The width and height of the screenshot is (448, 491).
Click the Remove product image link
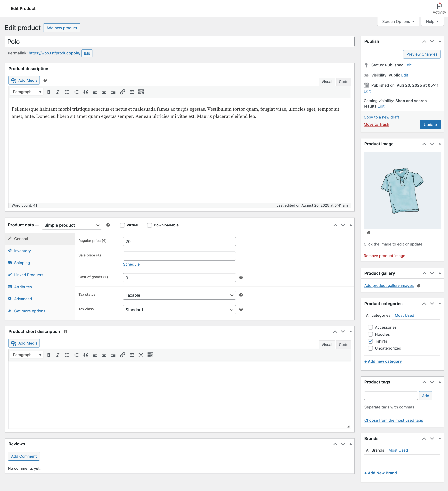click(x=384, y=256)
